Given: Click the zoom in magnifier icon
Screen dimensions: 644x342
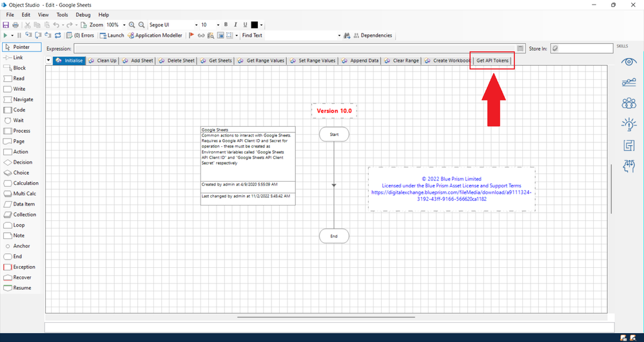Looking at the screenshot, I should [x=132, y=24].
